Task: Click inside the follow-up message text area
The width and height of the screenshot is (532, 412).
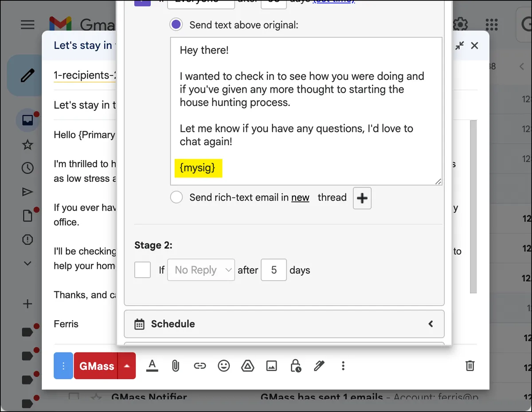Action: 306,111
